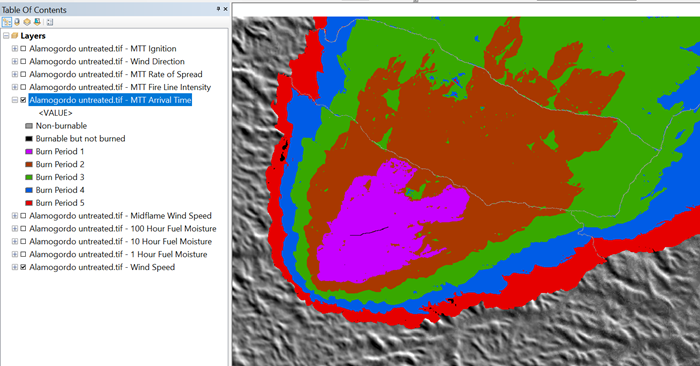700x366 pixels.
Task: Expand the 100 Hour Fuel Moisture layer
Action: [x=15, y=229]
